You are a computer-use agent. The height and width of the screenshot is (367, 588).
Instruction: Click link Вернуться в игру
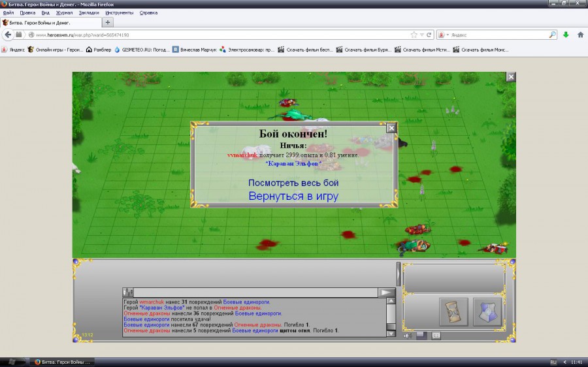tap(293, 196)
